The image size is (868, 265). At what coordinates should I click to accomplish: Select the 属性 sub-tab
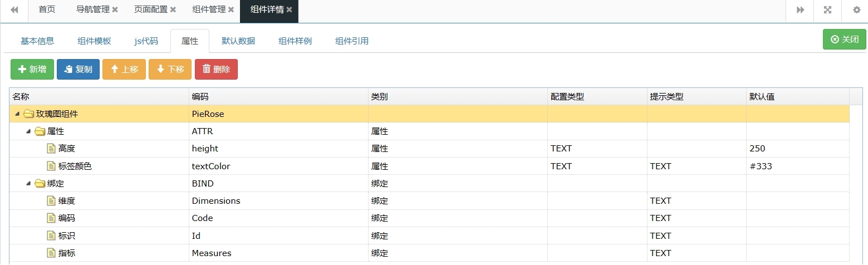(x=190, y=41)
